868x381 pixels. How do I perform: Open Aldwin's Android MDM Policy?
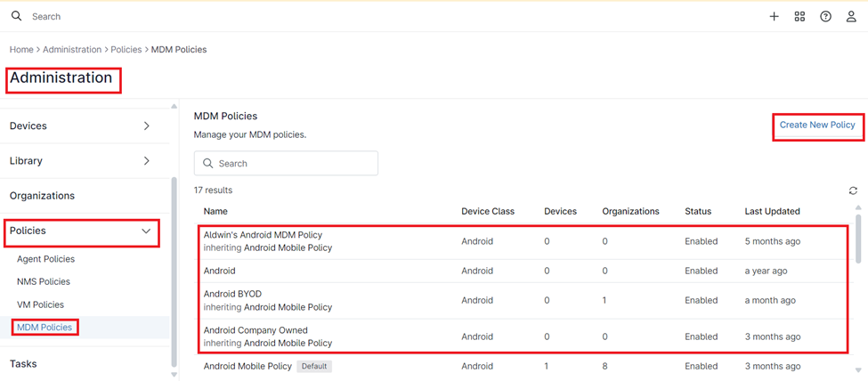[263, 235]
